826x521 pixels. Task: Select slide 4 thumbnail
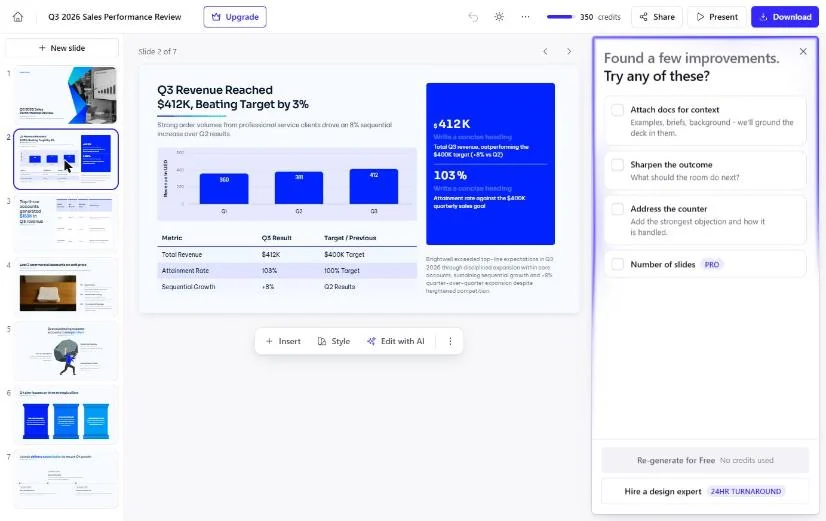pos(66,287)
